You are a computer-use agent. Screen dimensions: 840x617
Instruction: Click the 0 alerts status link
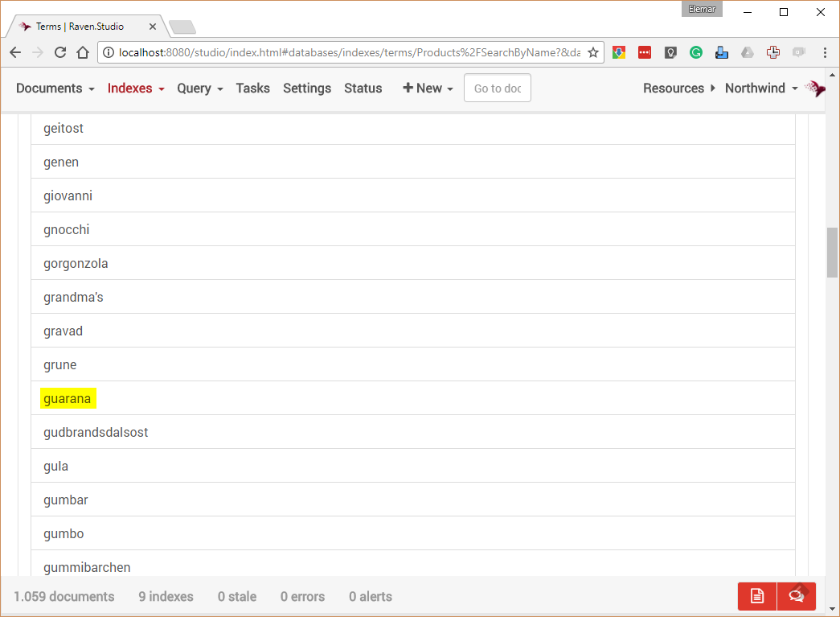click(x=371, y=597)
